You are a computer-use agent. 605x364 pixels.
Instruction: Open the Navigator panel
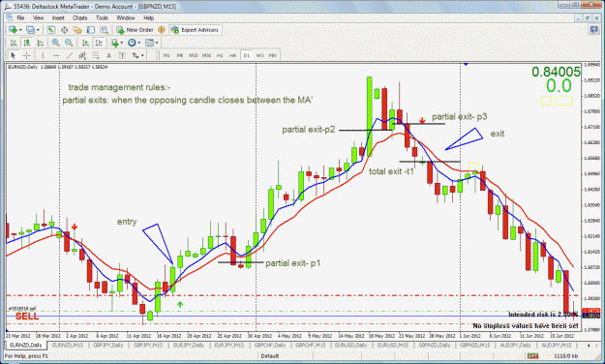tap(77, 30)
